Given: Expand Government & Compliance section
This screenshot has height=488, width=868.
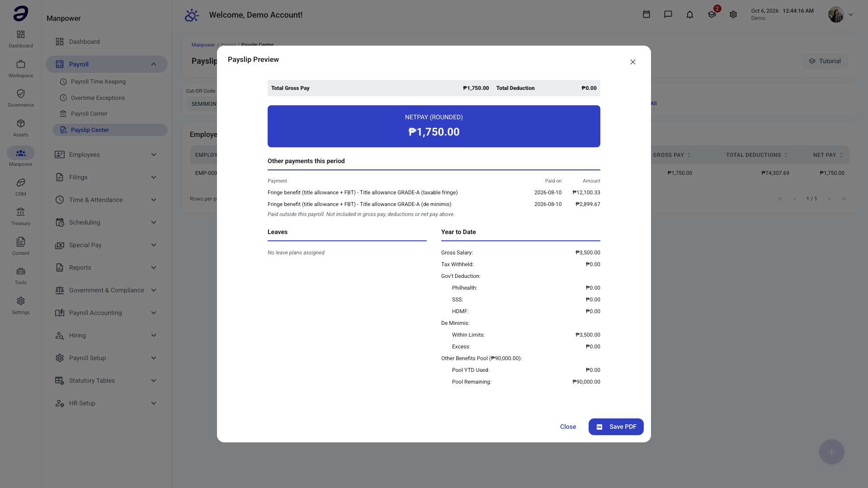Looking at the screenshot, I should 107,290.
